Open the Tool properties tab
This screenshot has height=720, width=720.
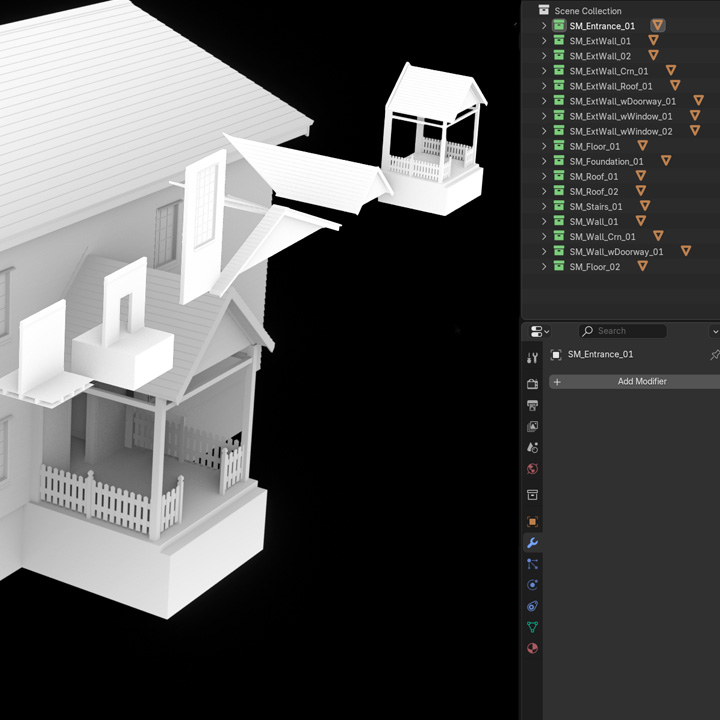pyautogui.click(x=532, y=358)
